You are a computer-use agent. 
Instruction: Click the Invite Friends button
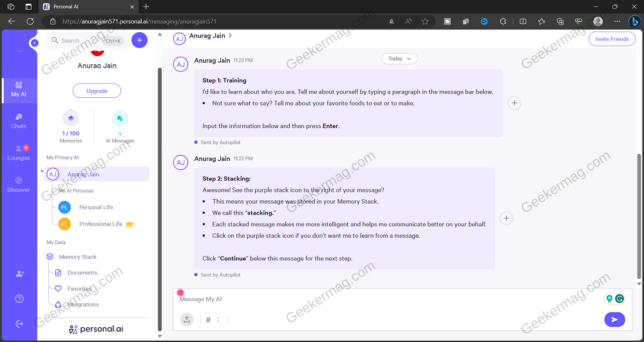click(x=612, y=39)
